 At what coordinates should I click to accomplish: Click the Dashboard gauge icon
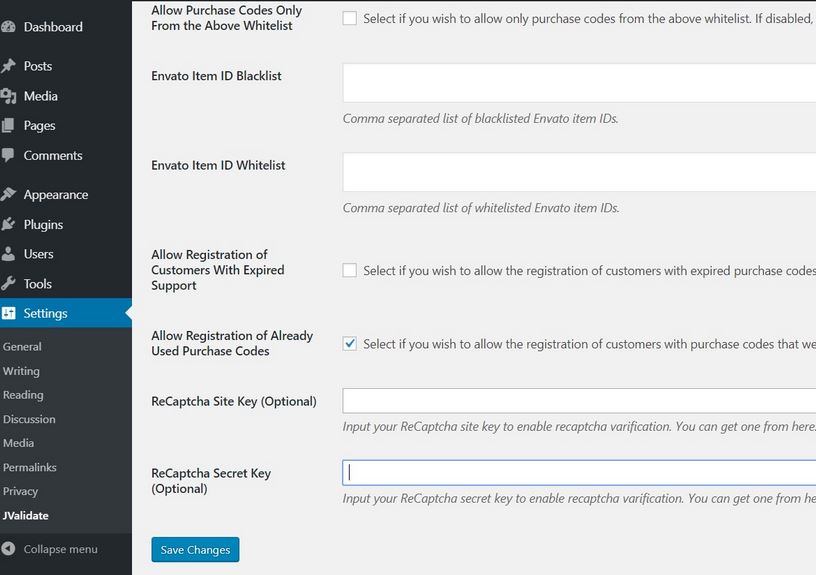pyautogui.click(x=8, y=27)
